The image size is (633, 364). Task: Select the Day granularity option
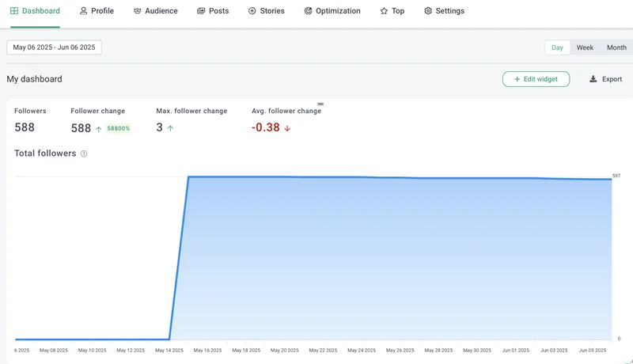557,47
